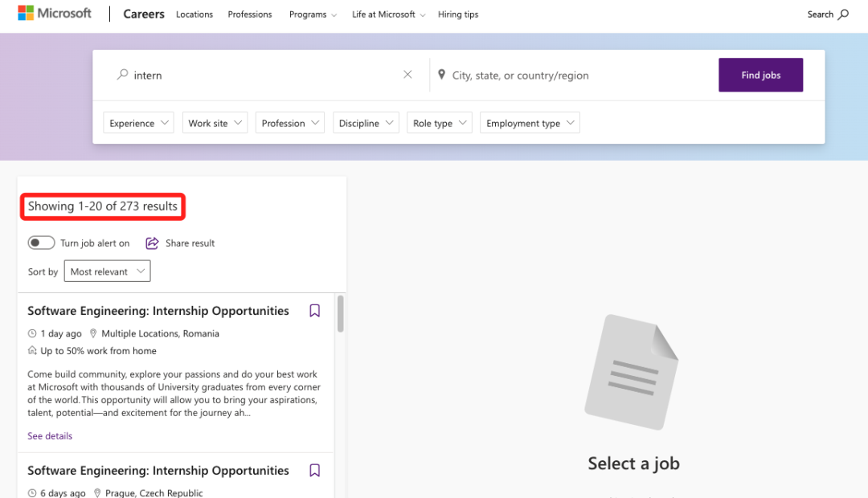Viewport: 868px width, 498px height.
Task: Open the Professions page
Action: point(250,14)
